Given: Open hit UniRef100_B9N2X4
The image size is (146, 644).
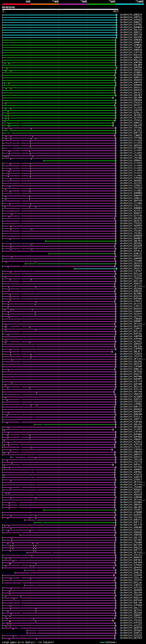Looking at the screenshot, I should click(x=131, y=15).
